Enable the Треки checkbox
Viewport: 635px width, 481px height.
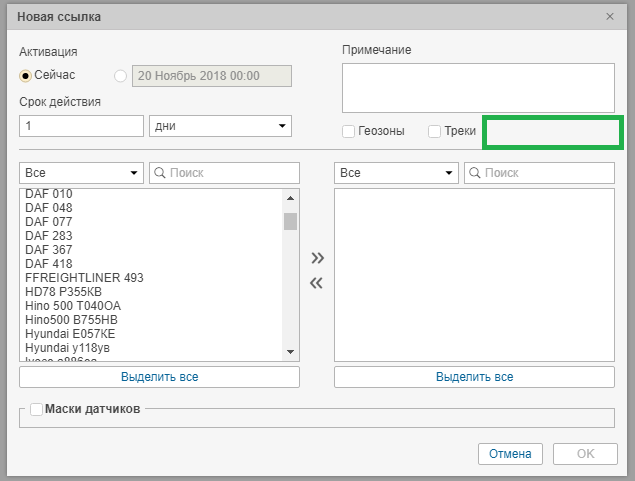[x=434, y=131]
